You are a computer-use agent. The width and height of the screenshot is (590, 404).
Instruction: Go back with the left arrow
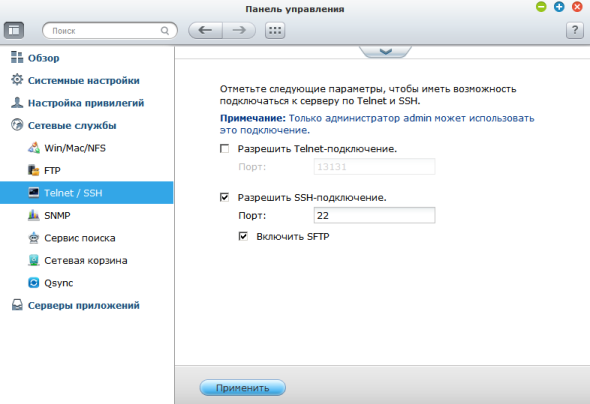click(x=205, y=30)
